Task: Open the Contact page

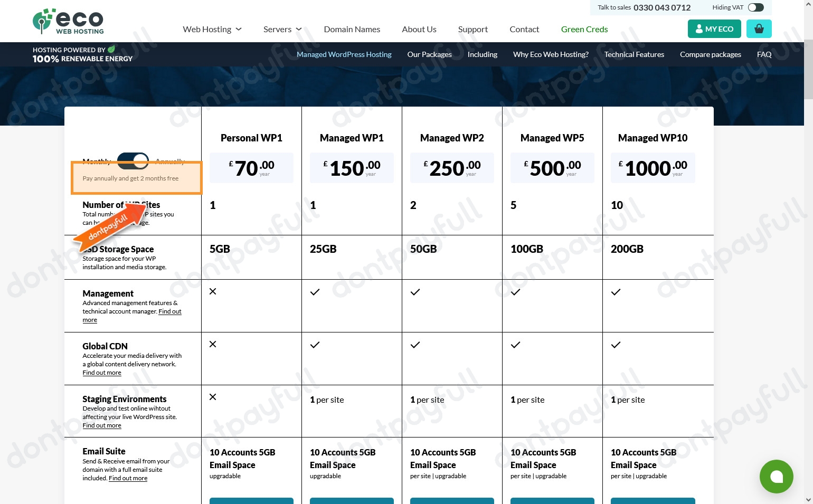Action: [524, 29]
